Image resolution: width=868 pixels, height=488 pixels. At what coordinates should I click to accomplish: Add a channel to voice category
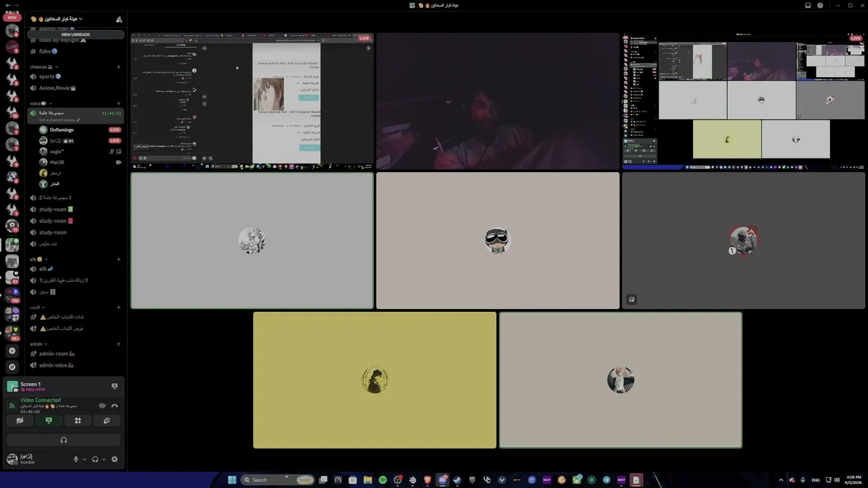pos(119,104)
